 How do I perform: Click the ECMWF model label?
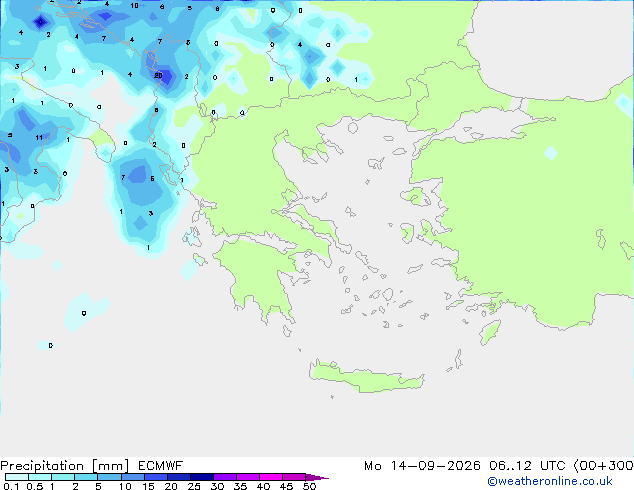tap(160, 466)
